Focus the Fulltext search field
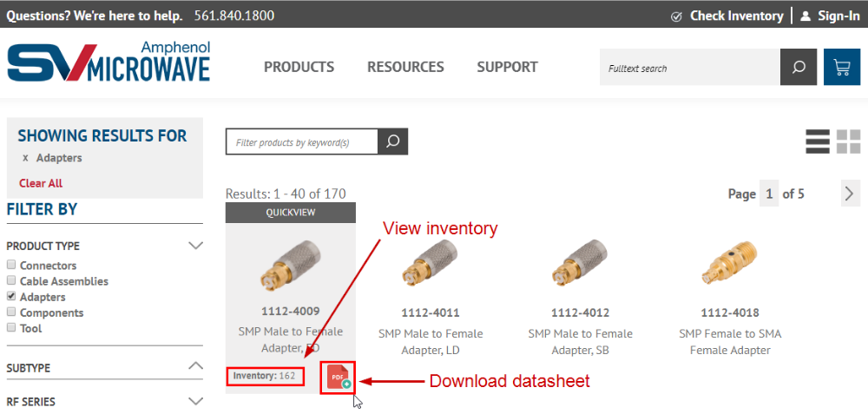The width and height of the screenshot is (868, 414). click(690, 67)
